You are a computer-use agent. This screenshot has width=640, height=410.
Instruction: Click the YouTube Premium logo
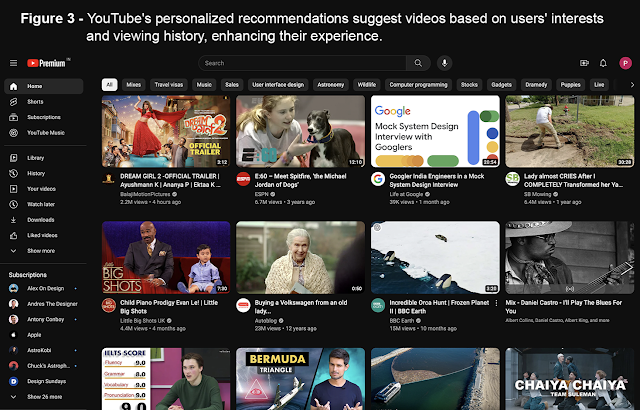[x=47, y=63]
